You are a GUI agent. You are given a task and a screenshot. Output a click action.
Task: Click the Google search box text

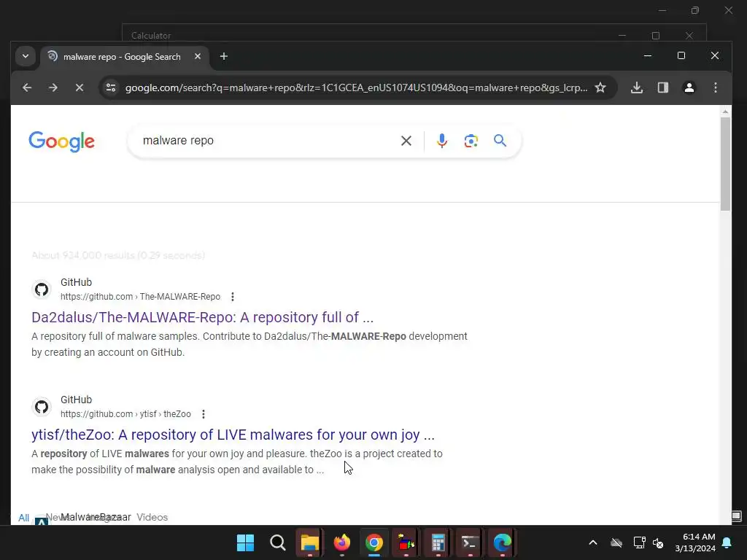click(178, 141)
